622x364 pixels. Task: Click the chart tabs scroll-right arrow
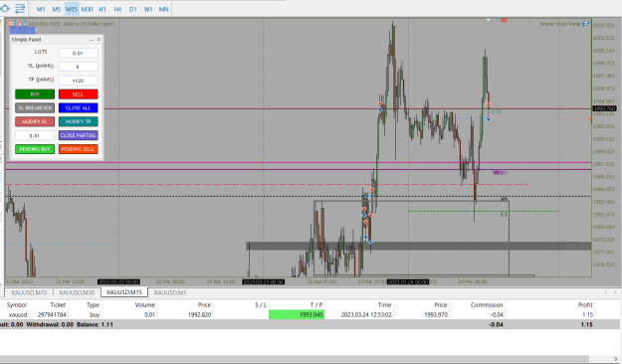615,292
